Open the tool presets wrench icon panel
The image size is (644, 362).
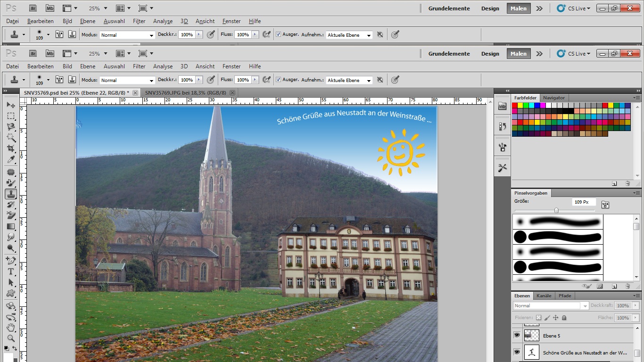click(x=502, y=168)
